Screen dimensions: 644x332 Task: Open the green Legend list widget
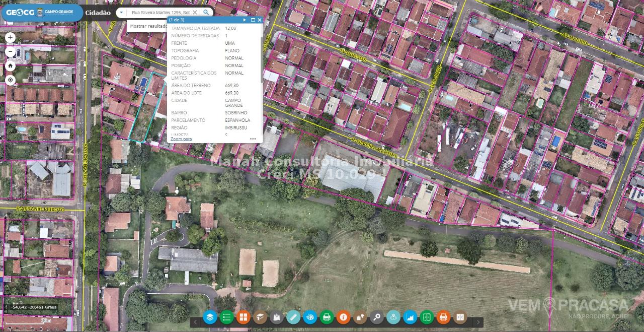click(x=227, y=317)
